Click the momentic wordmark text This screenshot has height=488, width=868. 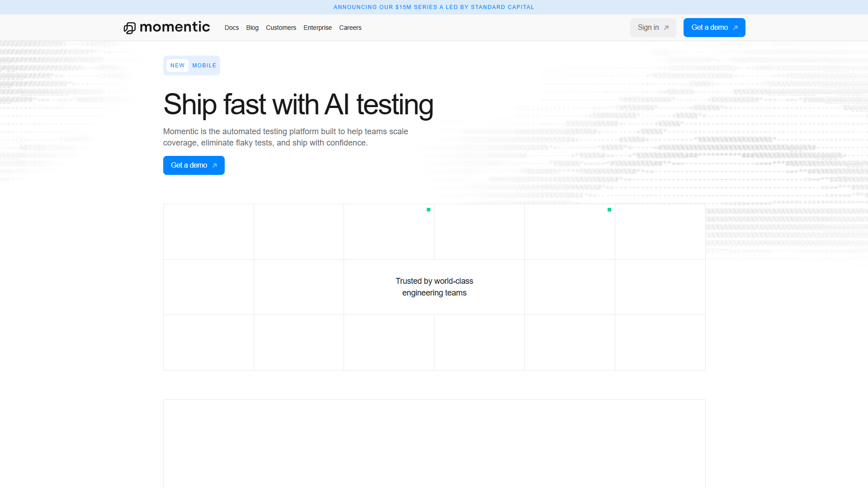click(x=175, y=28)
